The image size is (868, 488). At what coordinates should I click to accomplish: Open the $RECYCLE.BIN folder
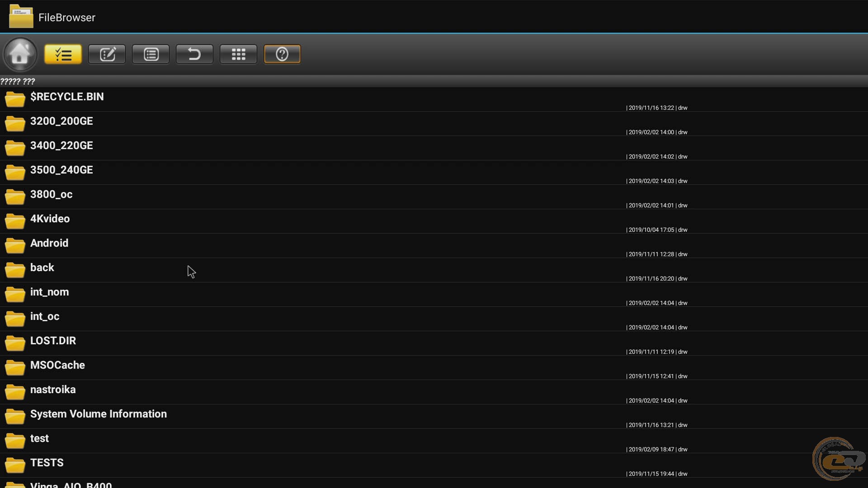click(x=67, y=97)
